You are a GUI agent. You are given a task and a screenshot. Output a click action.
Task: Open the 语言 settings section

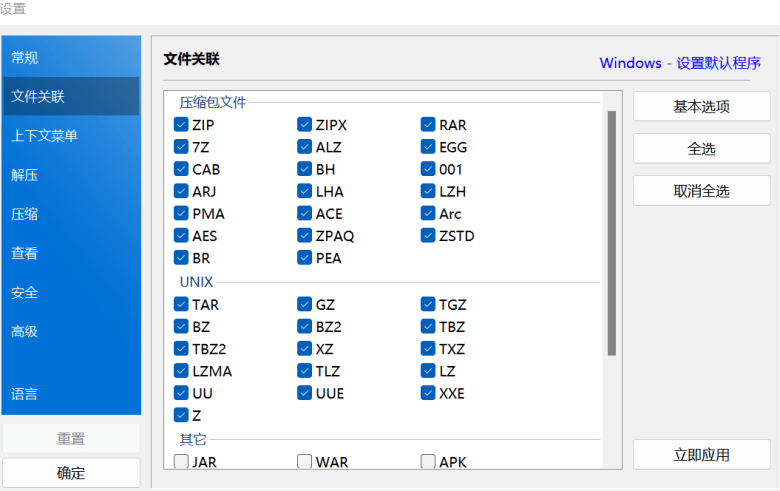[x=71, y=394]
